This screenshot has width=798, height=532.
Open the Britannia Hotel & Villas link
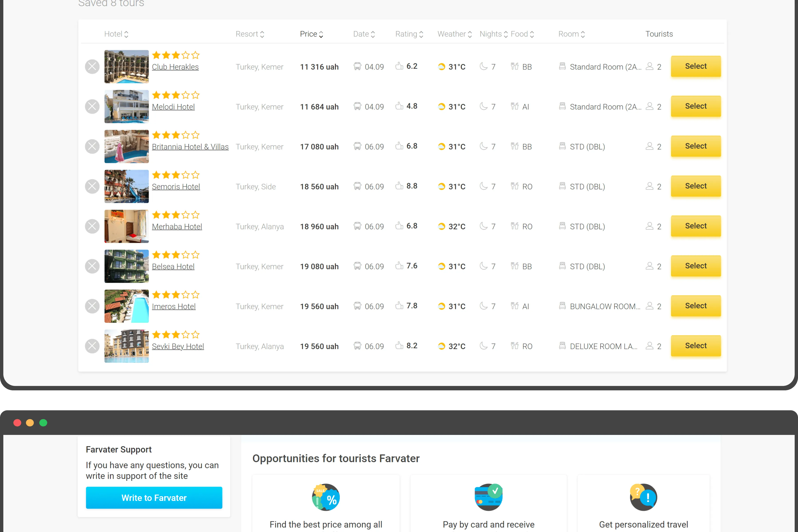coord(190,147)
